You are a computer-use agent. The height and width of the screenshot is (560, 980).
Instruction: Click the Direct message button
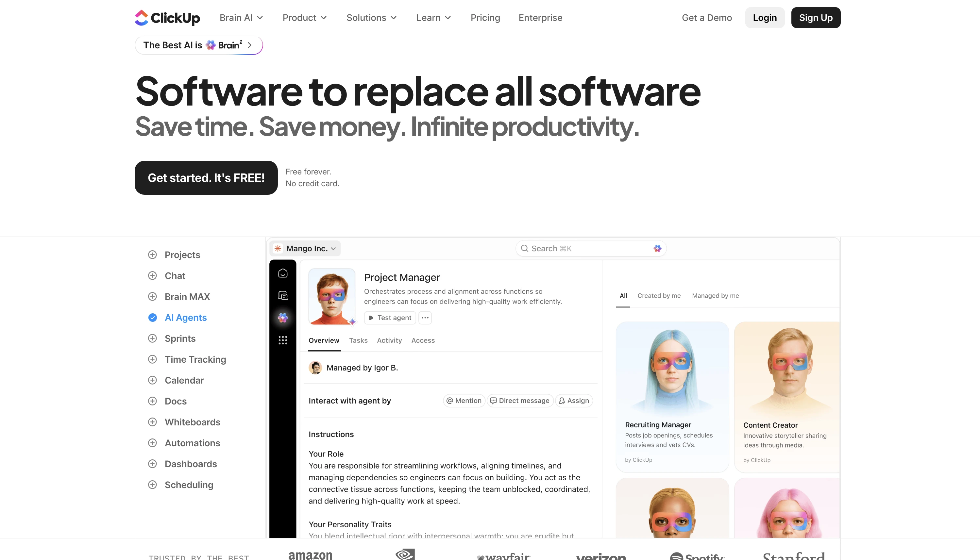pyautogui.click(x=520, y=401)
